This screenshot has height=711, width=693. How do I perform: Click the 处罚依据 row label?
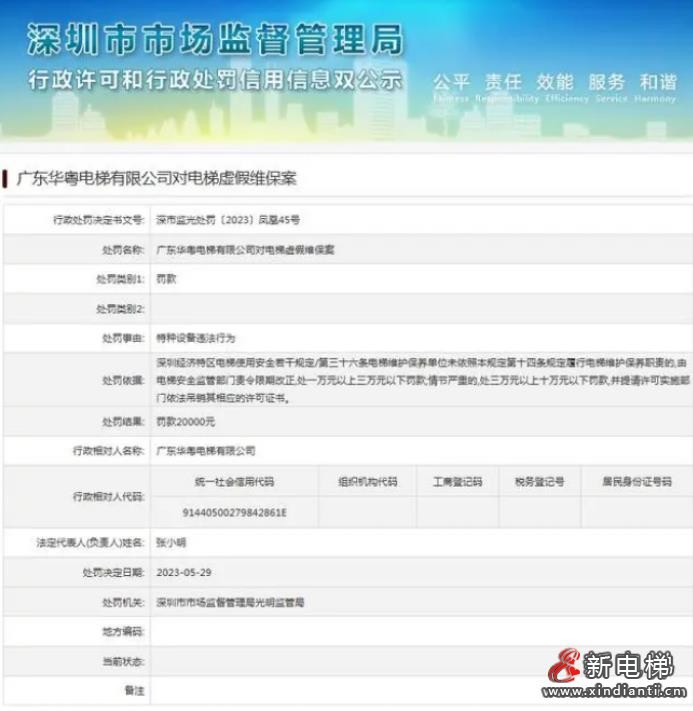(x=123, y=380)
